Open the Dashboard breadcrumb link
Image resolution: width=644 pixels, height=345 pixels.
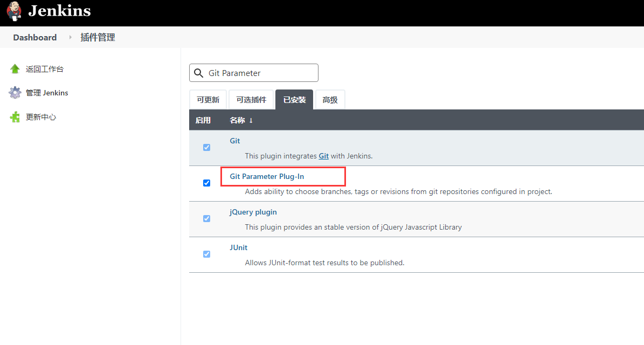tap(35, 37)
